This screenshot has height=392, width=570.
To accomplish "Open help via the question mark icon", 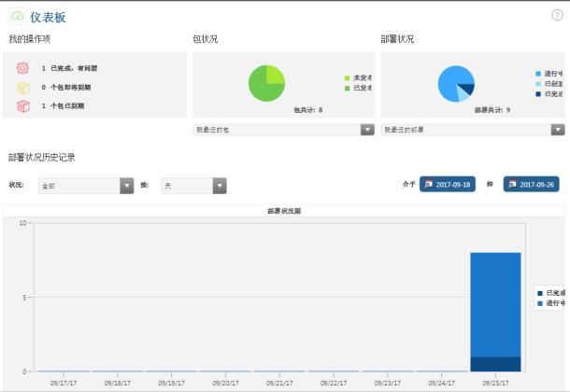I will pyautogui.click(x=557, y=15).
